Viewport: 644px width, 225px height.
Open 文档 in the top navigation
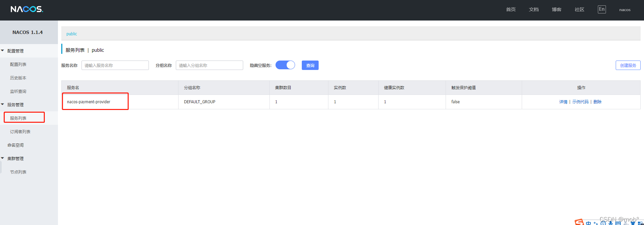coord(534,9)
